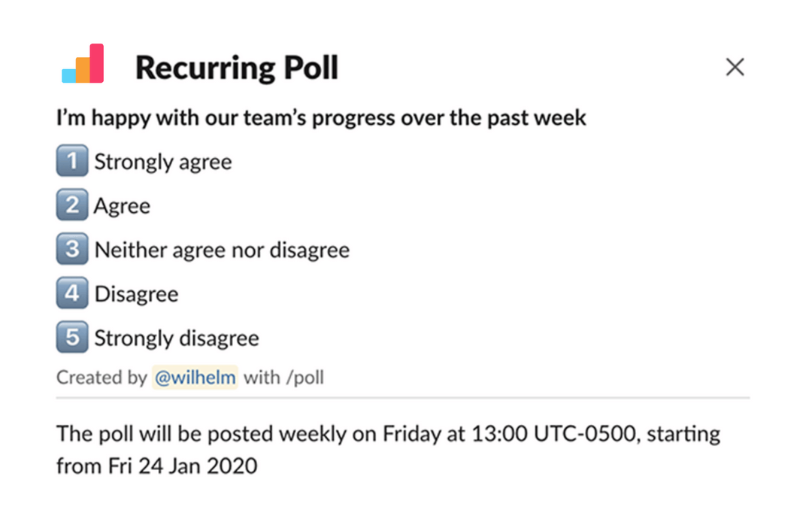Click the number 4 emoji next to Disagree
Screen dimensions: 812x531
71,293
